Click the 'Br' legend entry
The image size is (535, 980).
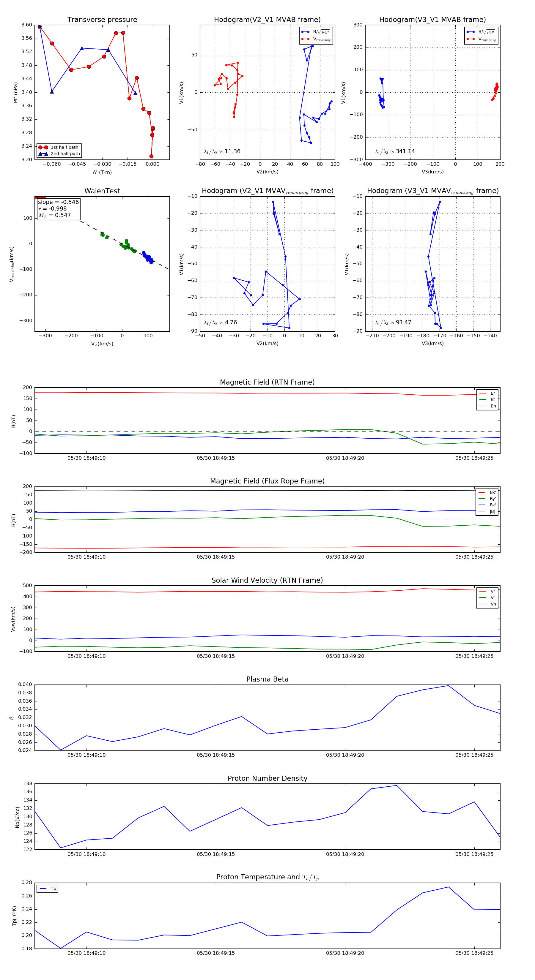pyautogui.click(x=487, y=393)
